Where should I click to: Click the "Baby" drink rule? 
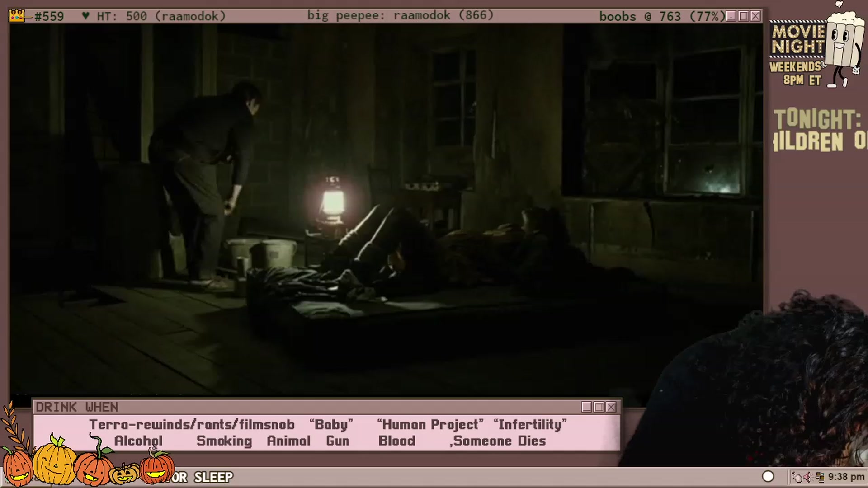click(x=331, y=425)
